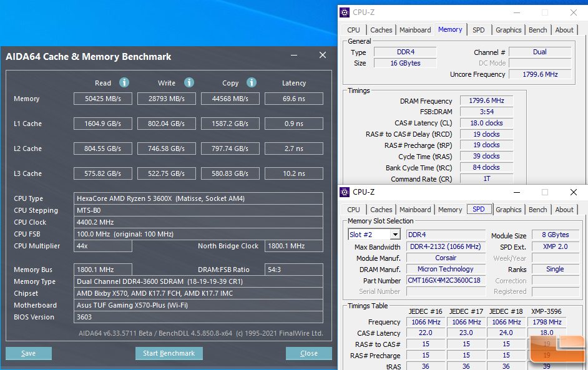Switch to CPU tab in top CPU-Z window

pos(353,30)
